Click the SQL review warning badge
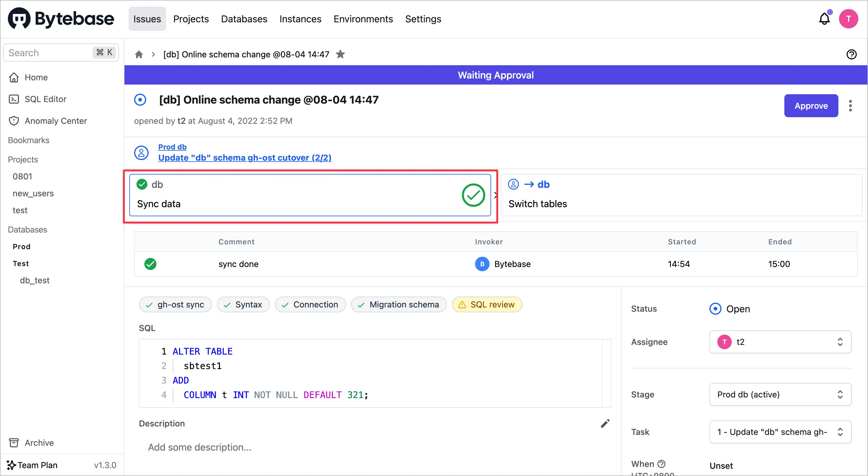 tap(487, 304)
